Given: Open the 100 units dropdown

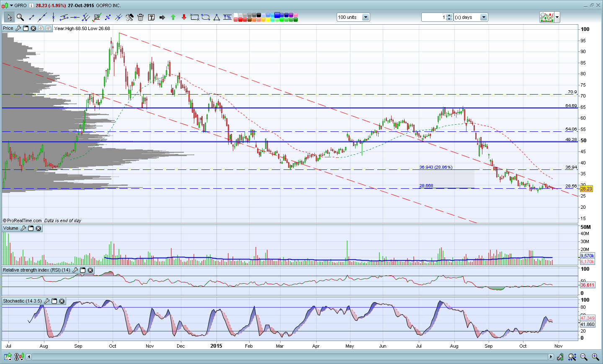Looking at the screenshot, I should click(x=366, y=17).
